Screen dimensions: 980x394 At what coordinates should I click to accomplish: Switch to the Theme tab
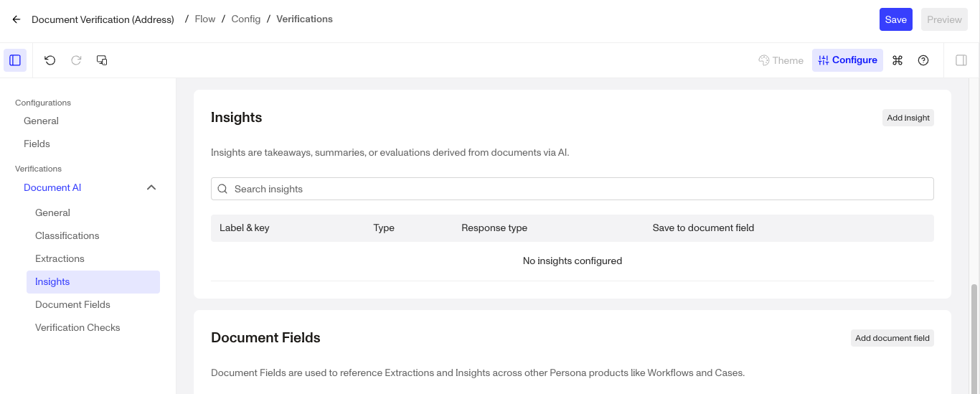pyautogui.click(x=781, y=60)
